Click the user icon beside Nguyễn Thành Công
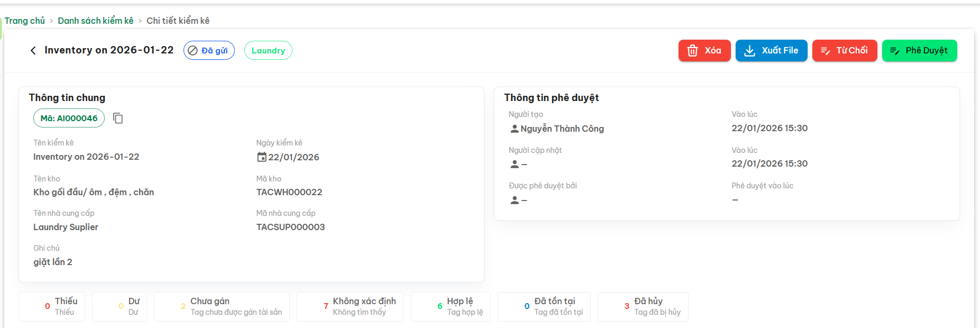 click(x=514, y=129)
